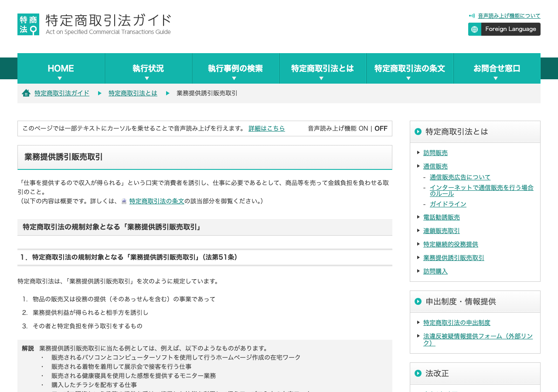Open the ガイドライン sidebar link
The width and height of the screenshot is (558, 392).
pyautogui.click(x=448, y=204)
